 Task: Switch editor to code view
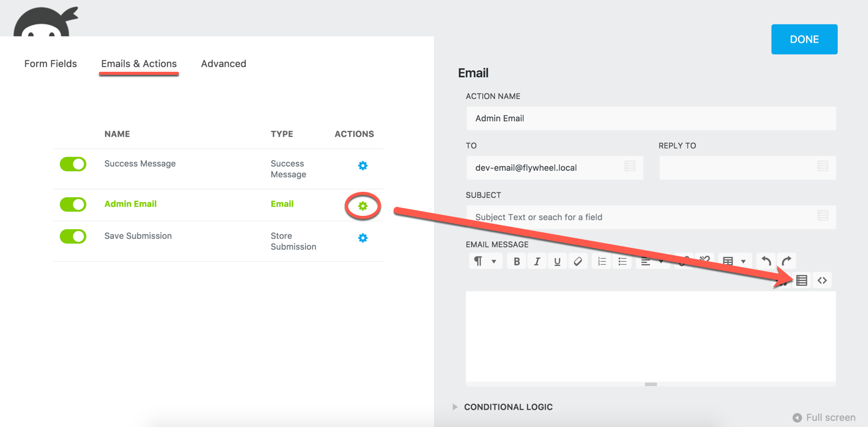[x=822, y=280]
